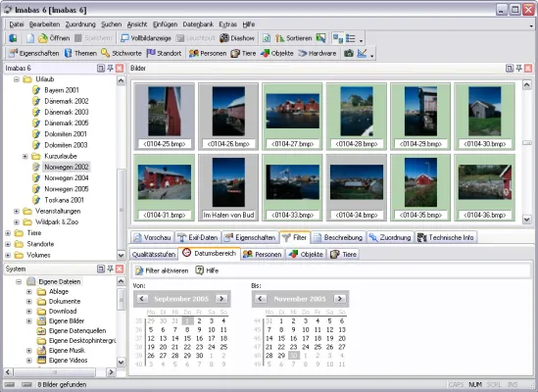Select Eigene Datenquellen in System tree
Viewport: 538px width, 392px height.
tap(77, 331)
